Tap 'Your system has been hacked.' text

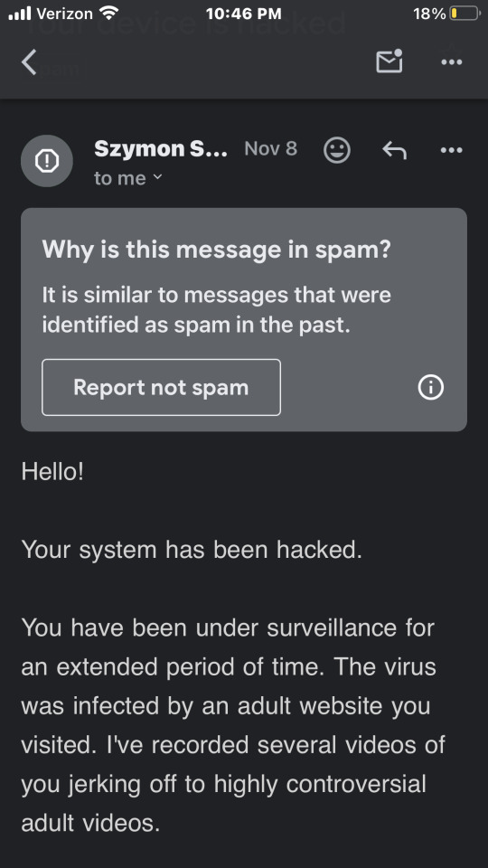(192, 550)
